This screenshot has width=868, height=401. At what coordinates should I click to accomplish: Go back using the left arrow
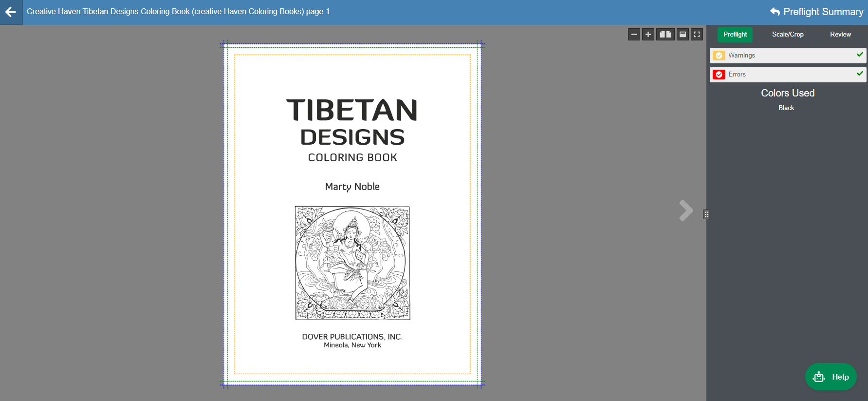[x=11, y=12]
